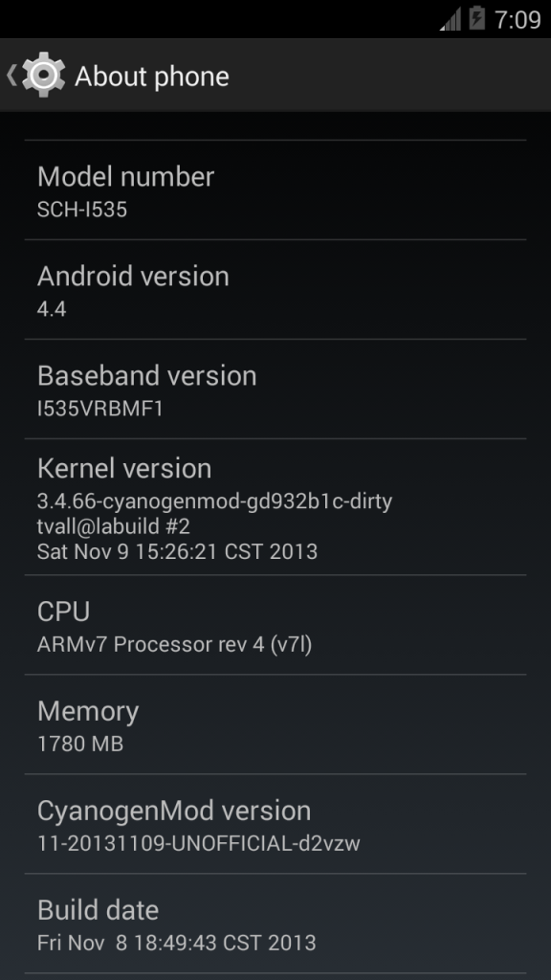Tap the Baseband version row

click(x=275, y=390)
